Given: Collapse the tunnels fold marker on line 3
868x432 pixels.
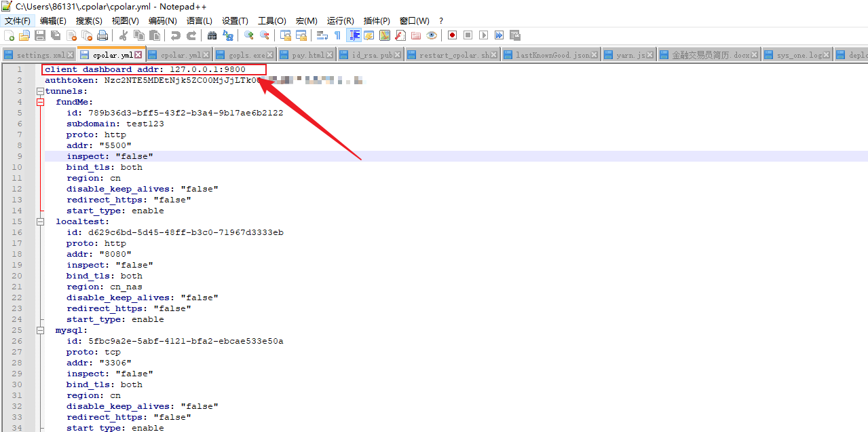Looking at the screenshot, I should tap(40, 91).
